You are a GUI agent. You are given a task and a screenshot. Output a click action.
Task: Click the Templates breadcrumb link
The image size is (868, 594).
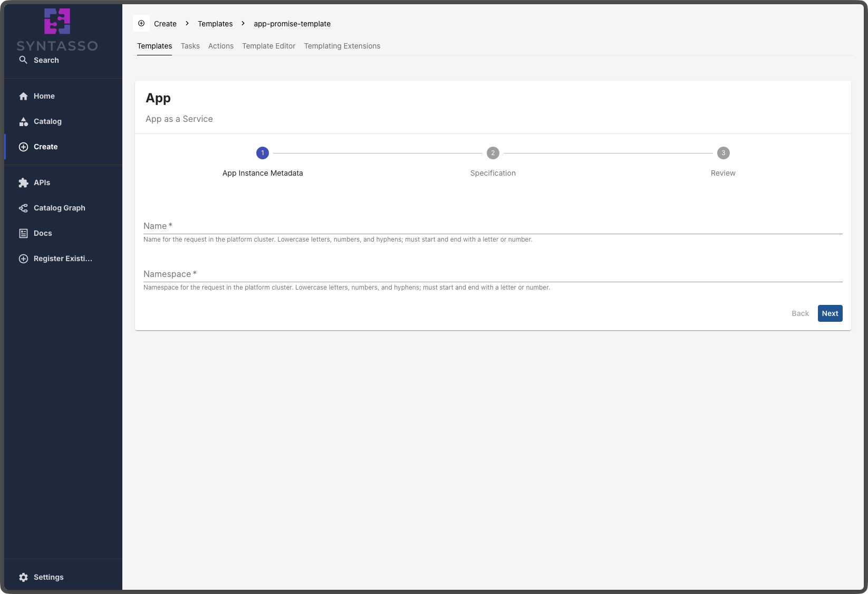click(215, 24)
